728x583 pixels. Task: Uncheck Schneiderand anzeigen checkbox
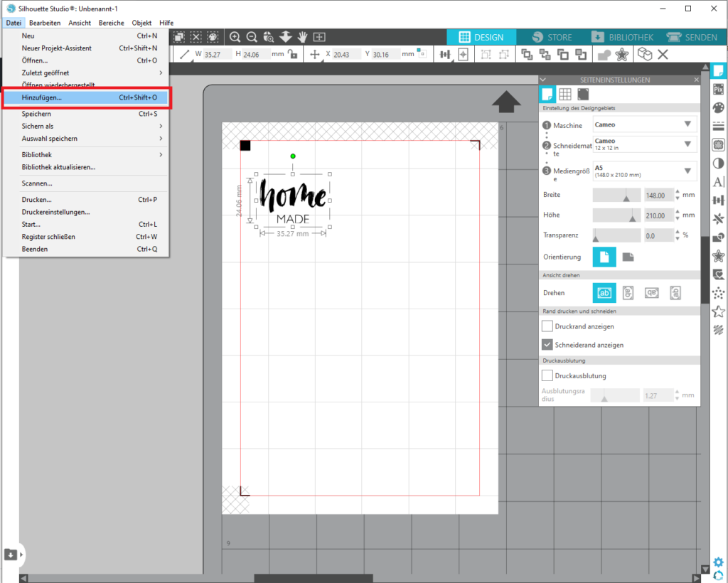click(x=547, y=345)
